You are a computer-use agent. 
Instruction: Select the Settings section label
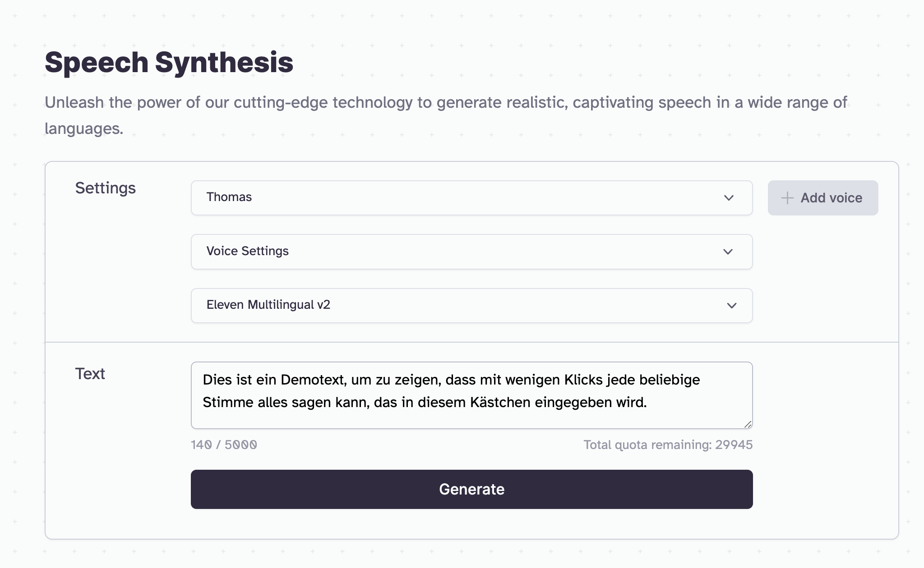pyautogui.click(x=106, y=189)
